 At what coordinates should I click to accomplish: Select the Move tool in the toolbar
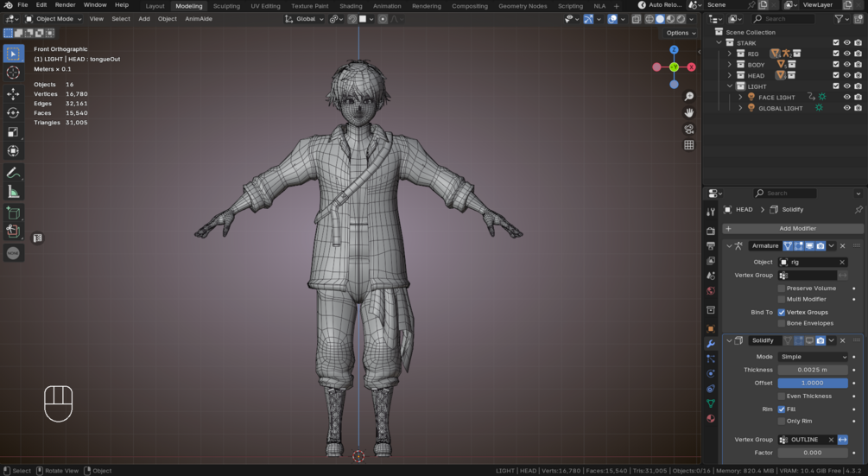(x=13, y=93)
